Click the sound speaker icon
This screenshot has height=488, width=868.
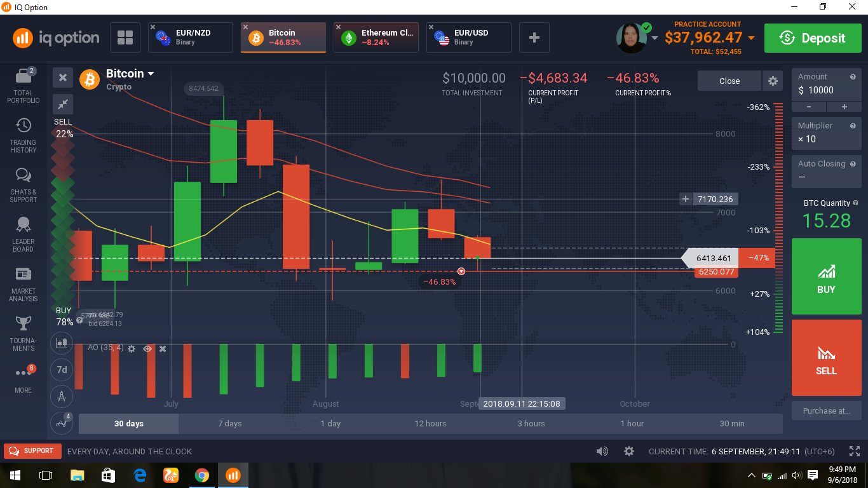click(602, 451)
